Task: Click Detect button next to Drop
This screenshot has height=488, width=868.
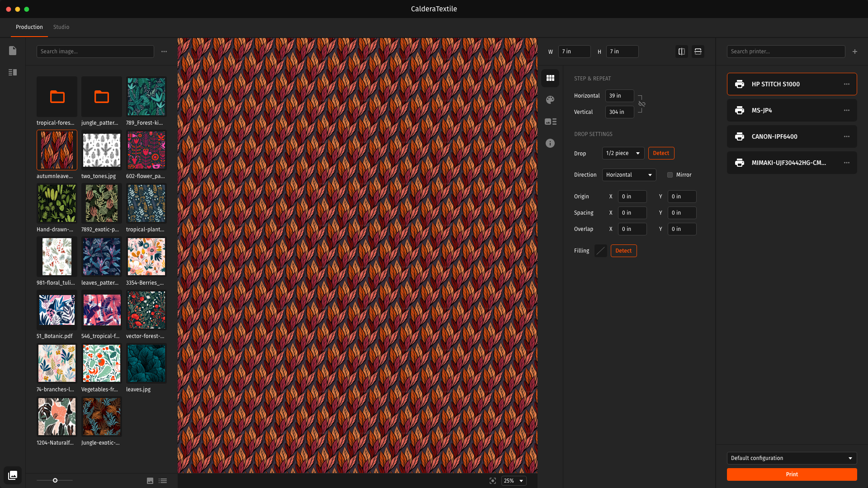Action: (x=661, y=153)
